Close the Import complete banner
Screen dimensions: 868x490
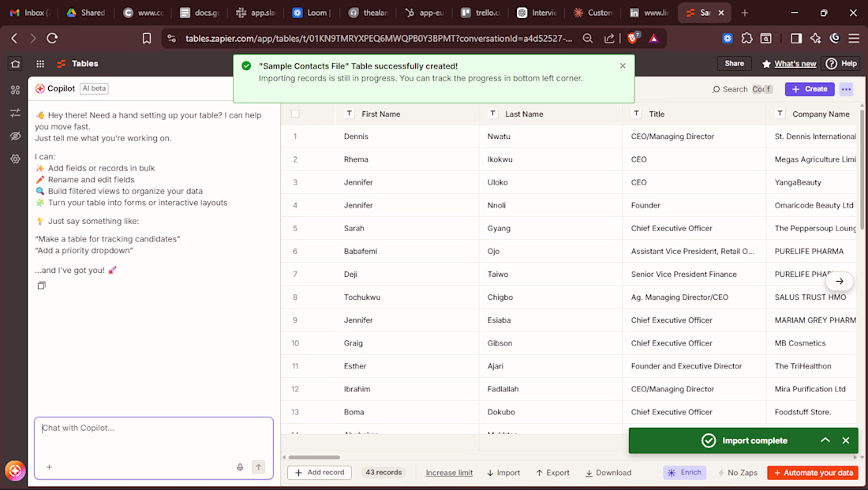(845, 441)
